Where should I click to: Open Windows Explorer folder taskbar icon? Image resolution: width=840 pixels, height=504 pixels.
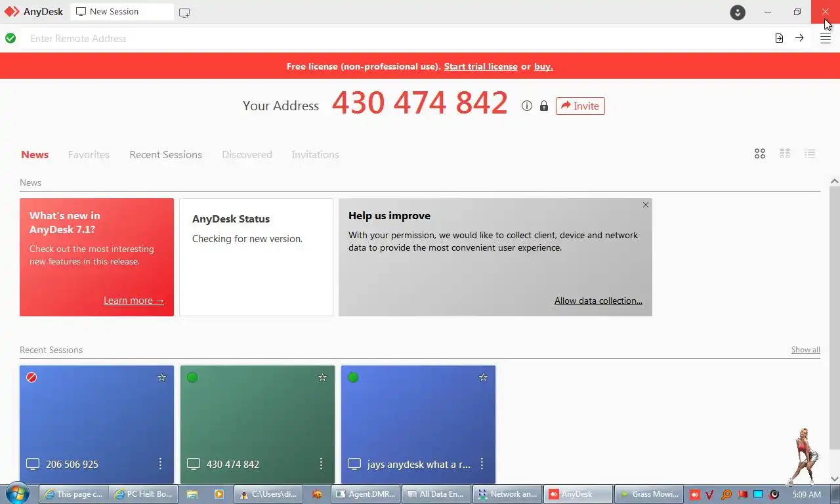tap(192, 494)
